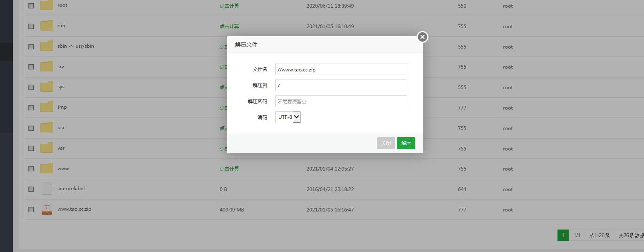Tick the www.tao.cc.zip checkbox
The width and height of the screenshot is (644, 252).
pos(31,209)
